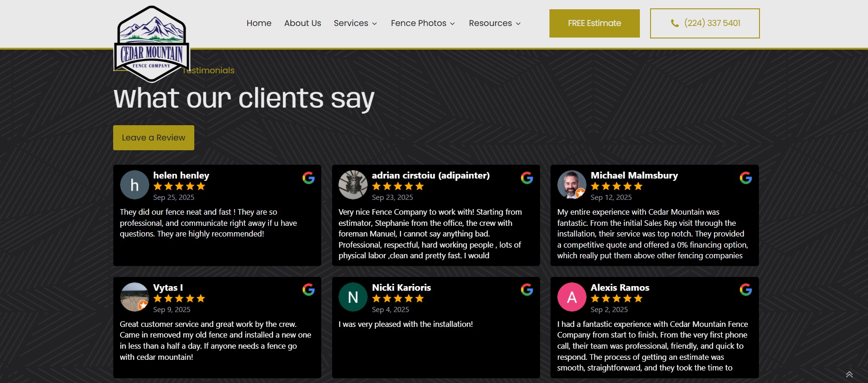This screenshot has width=868, height=383.
Task: Click the Cedar Mountain Fence Company logo
Action: coord(152,44)
